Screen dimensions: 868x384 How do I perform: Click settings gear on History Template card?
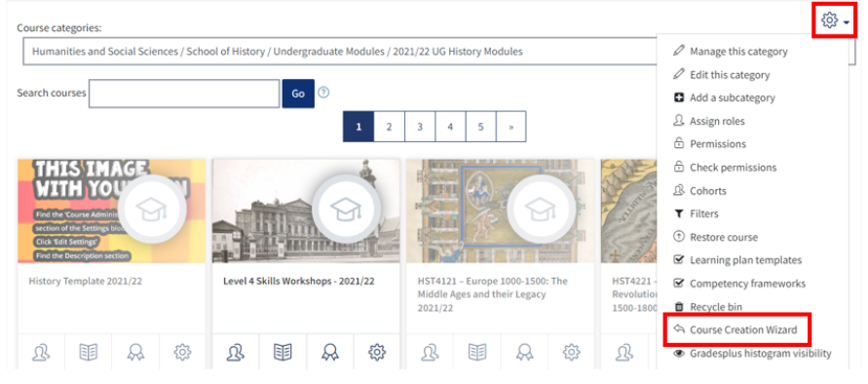click(x=183, y=352)
